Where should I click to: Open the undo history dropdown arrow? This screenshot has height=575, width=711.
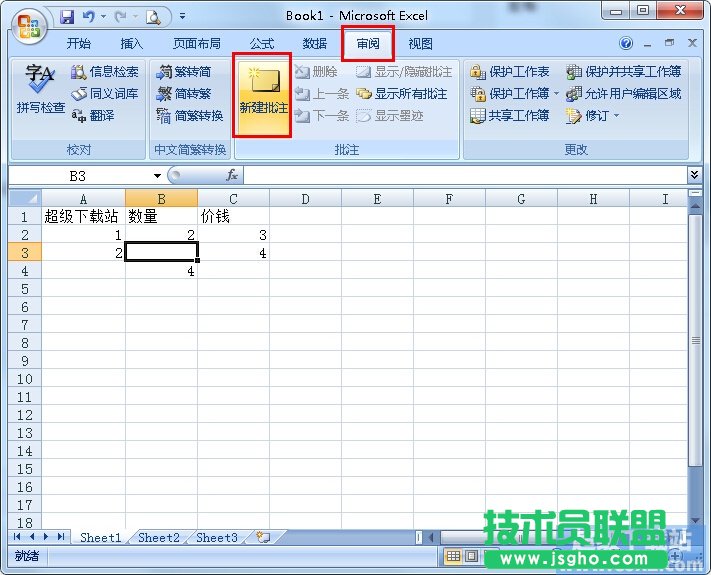[103, 17]
